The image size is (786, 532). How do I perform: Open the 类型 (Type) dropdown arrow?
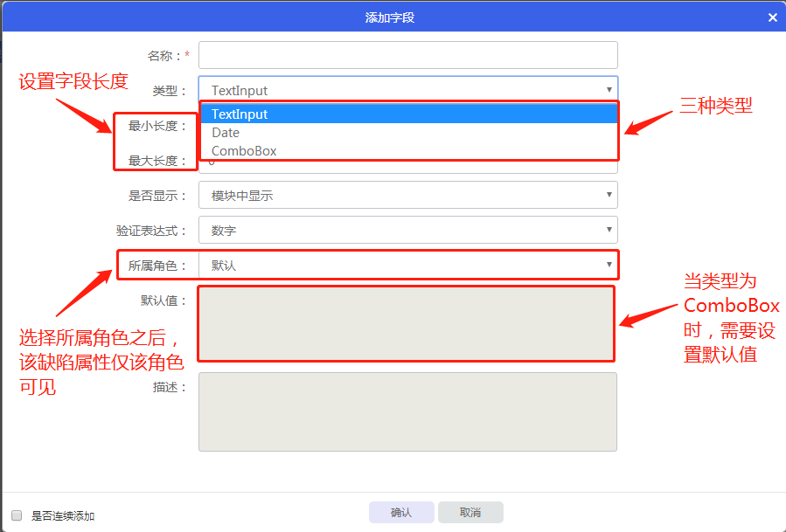pyautogui.click(x=609, y=88)
